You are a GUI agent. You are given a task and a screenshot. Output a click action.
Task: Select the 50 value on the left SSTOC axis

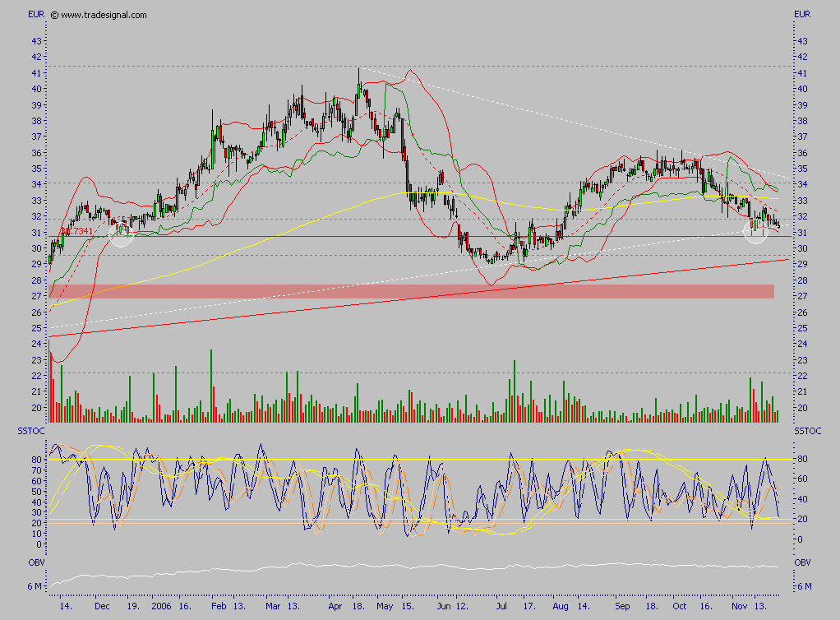36,492
